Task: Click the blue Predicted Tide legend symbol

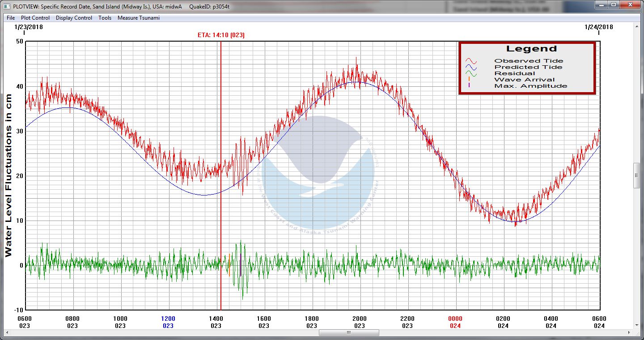Action: pos(471,67)
